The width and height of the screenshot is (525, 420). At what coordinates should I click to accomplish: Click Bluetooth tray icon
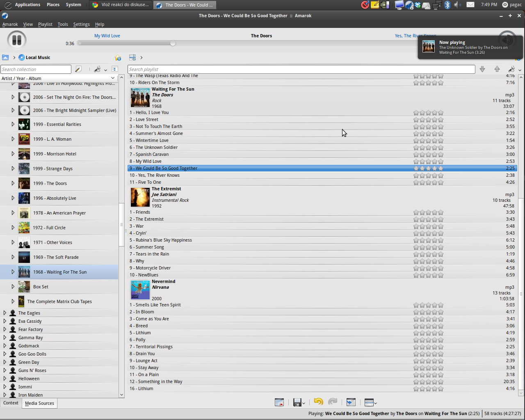pyautogui.click(x=447, y=5)
